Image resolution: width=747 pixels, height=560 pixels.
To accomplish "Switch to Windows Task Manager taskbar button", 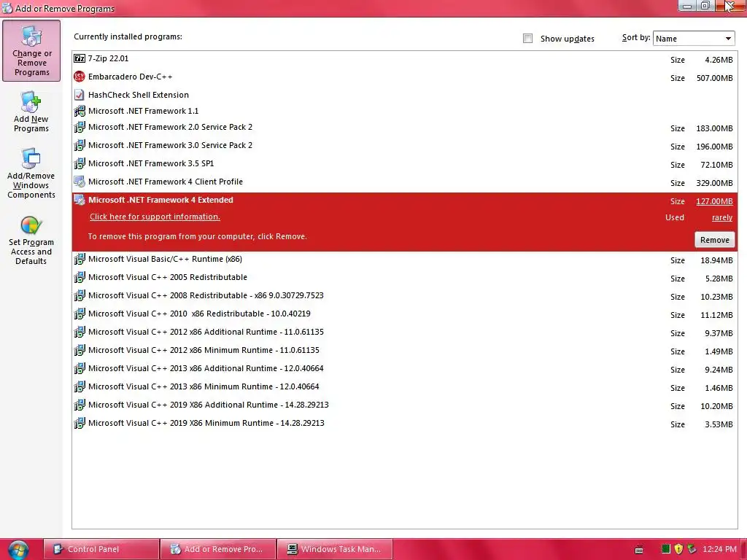I will tap(334, 549).
